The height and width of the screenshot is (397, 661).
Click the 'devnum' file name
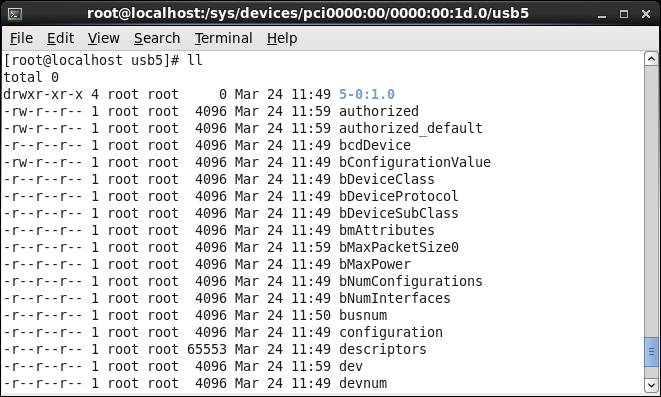click(363, 383)
